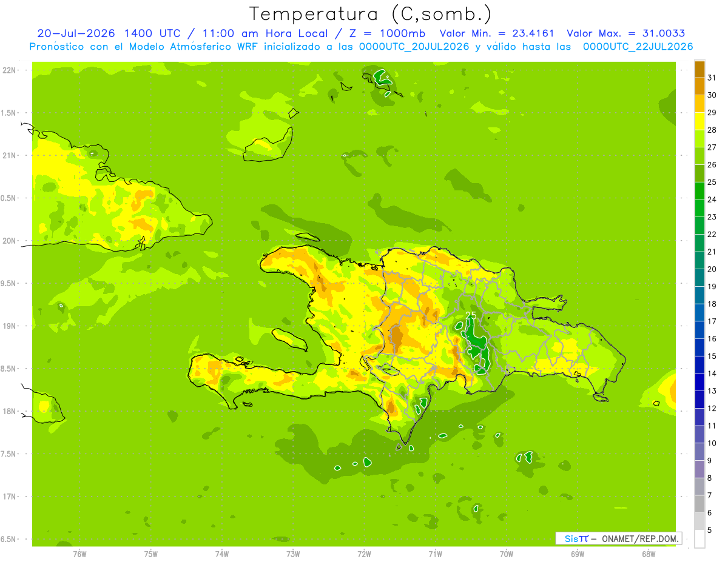Click the "17N" latitude axis label
This screenshot has height=562, width=728.
click(10, 497)
